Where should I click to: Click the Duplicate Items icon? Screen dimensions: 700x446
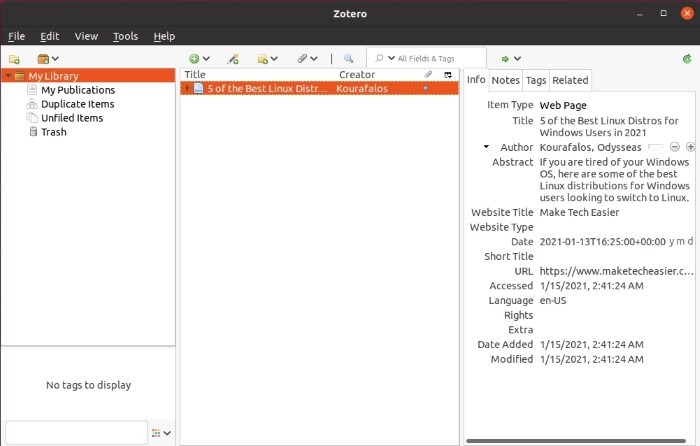[32, 104]
